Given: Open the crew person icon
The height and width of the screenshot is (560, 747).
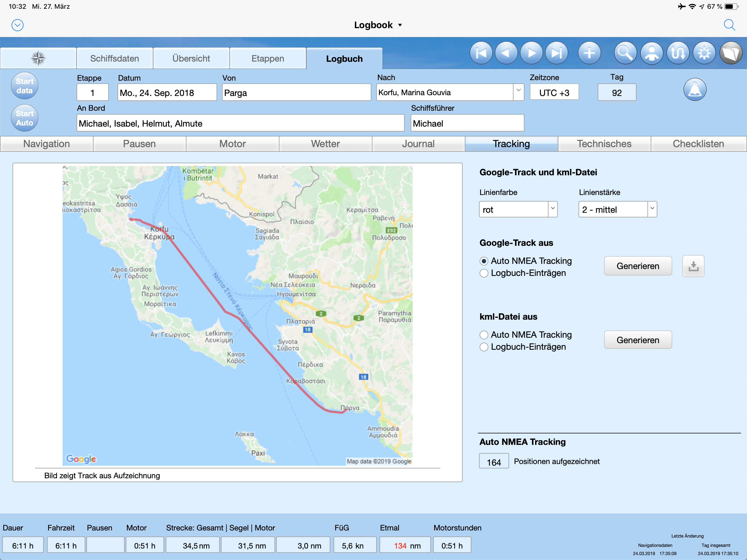Looking at the screenshot, I should pos(651,53).
